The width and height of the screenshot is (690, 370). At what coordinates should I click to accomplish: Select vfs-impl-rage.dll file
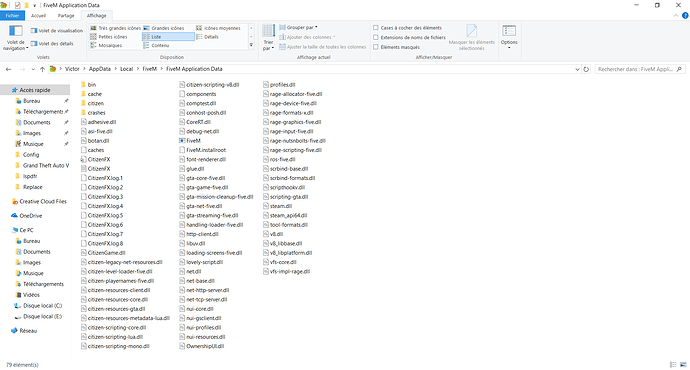tap(286, 271)
